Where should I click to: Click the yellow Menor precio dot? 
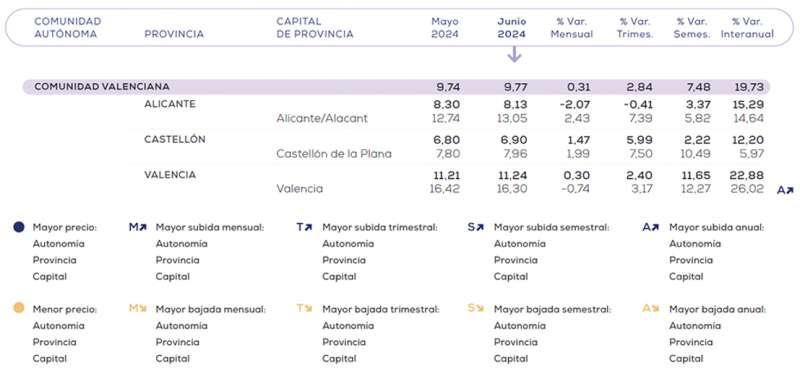(x=19, y=309)
